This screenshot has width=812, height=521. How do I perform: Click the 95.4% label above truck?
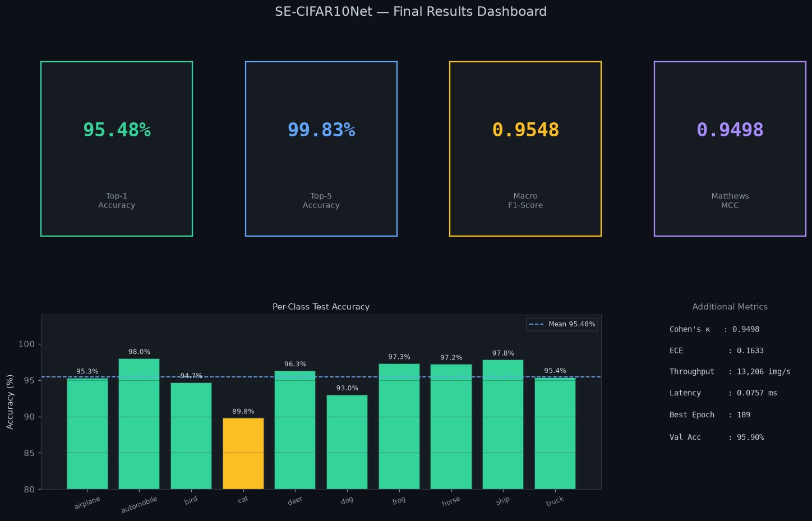coord(555,371)
